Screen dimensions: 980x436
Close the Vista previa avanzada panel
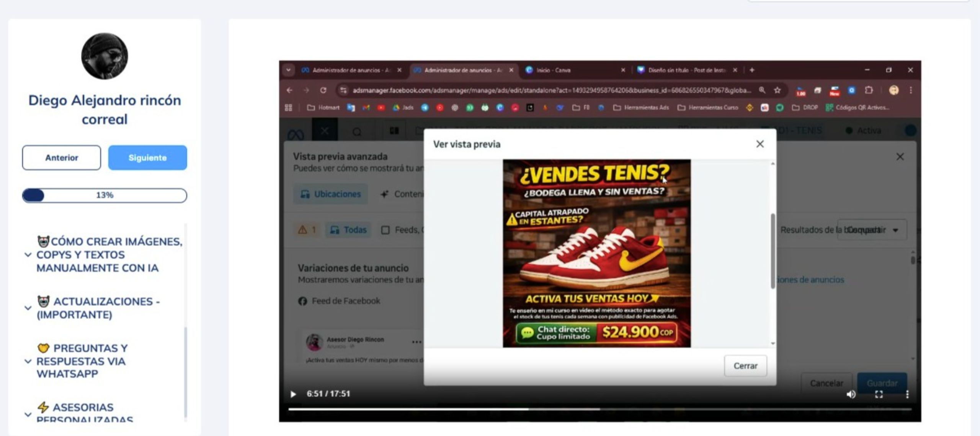900,157
